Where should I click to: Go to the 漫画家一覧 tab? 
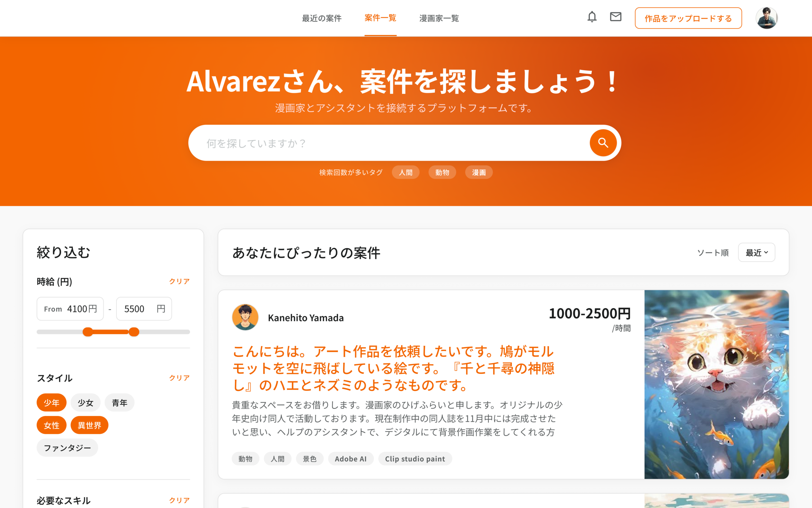[439, 18]
